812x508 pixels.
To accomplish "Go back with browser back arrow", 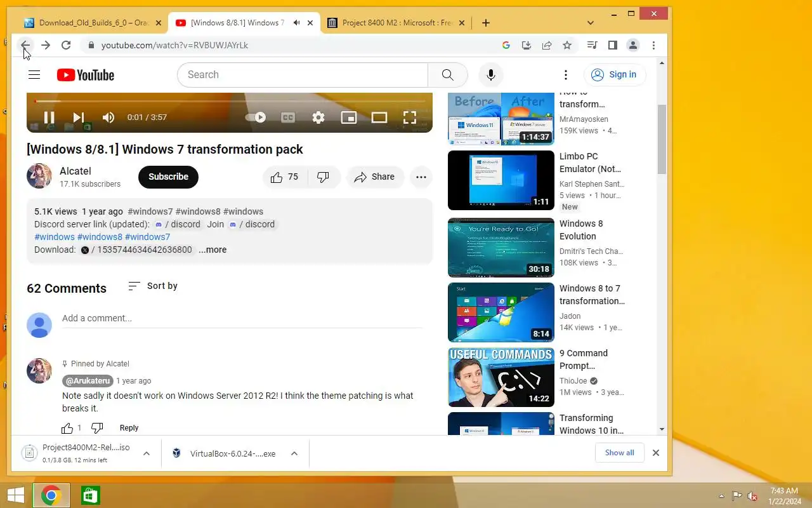I will pyautogui.click(x=25, y=45).
